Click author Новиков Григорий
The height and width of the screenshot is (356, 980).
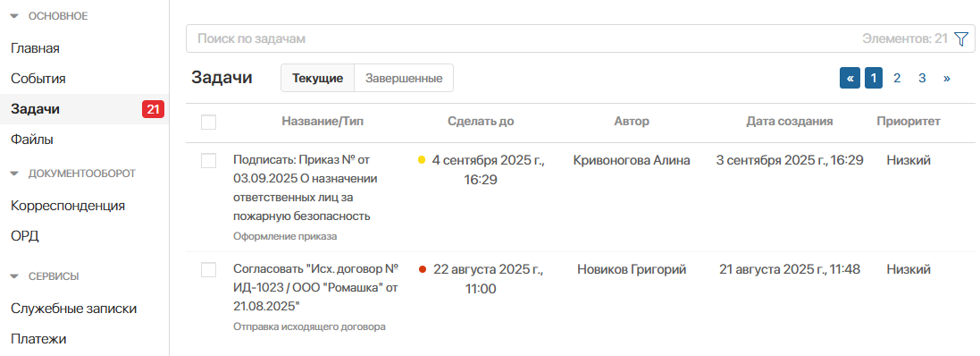click(632, 269)
